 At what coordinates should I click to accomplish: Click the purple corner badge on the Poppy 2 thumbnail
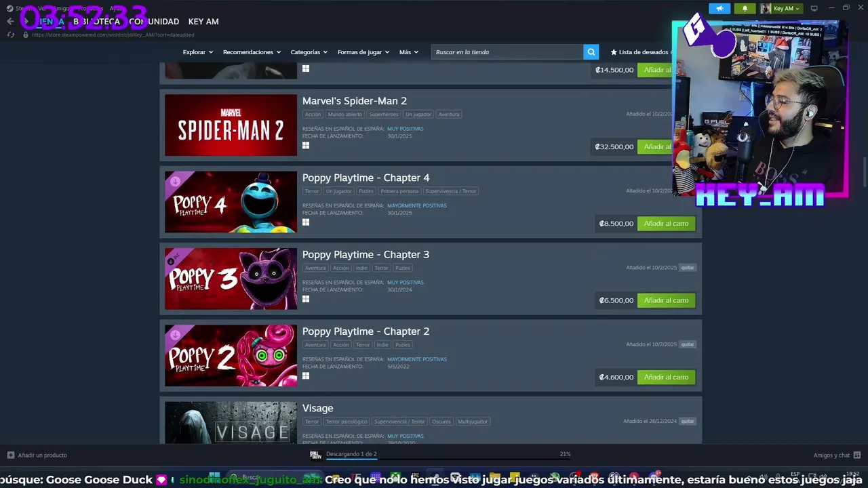pyautogui.click(x=174, y=334)
